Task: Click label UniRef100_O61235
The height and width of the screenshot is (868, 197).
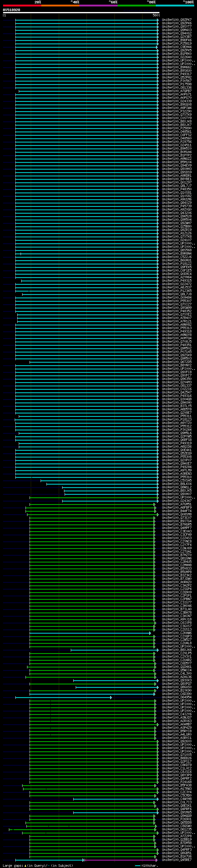Action: click(x=177, y=829)
